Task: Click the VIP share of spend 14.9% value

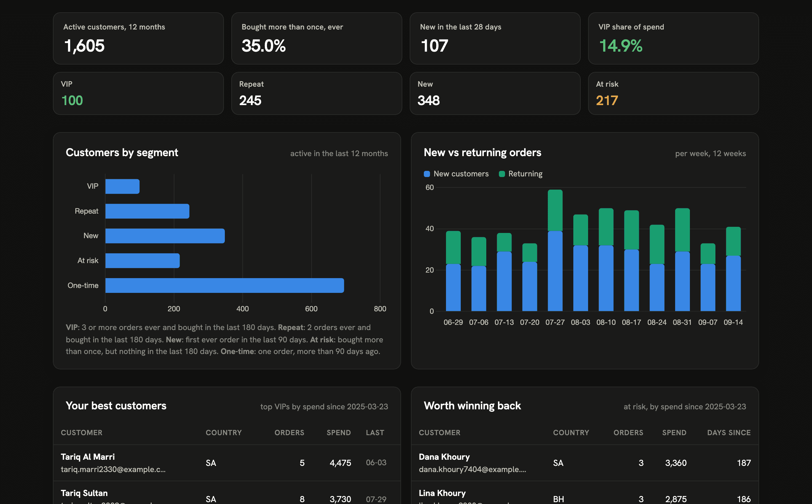Action: [x=620, y=46]
